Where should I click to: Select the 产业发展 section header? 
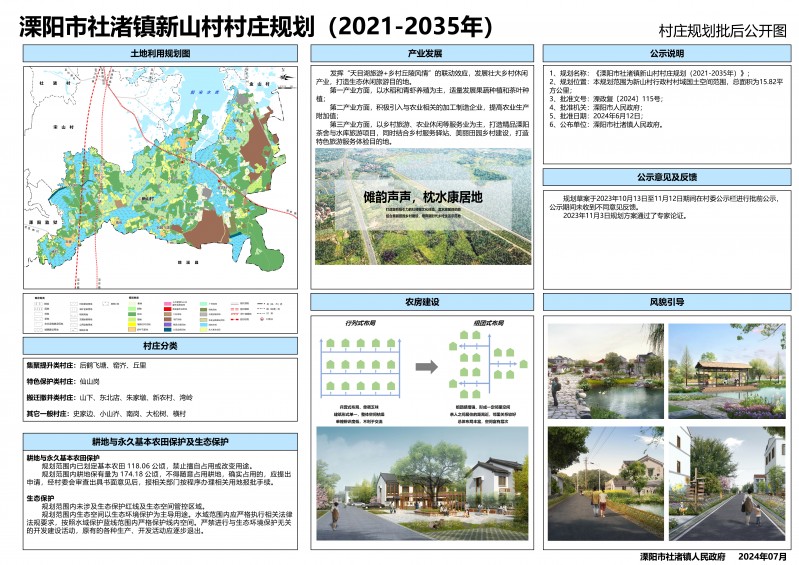coord(422,53)
